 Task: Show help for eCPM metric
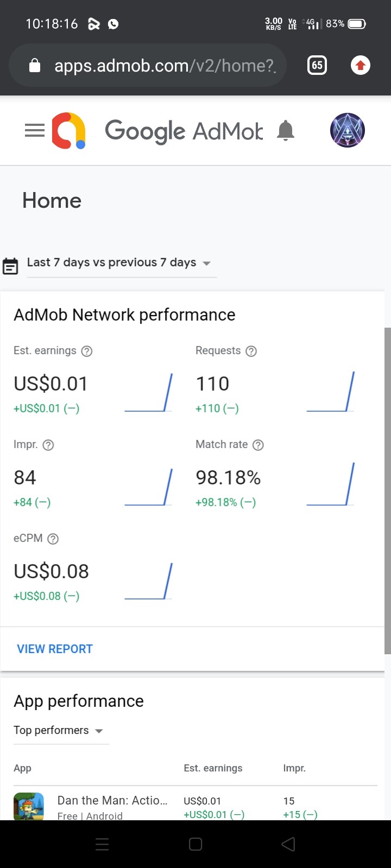(53, 539)
